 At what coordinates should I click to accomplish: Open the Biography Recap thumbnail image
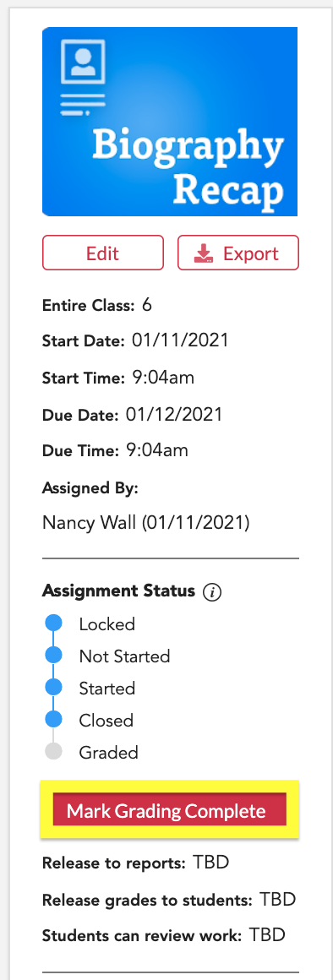(x=169, y=122)
